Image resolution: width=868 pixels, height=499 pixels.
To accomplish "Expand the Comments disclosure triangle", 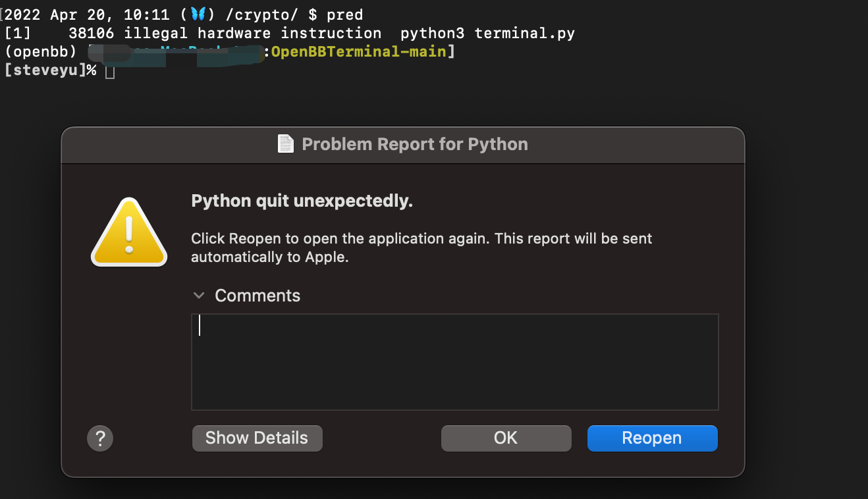I will coord(199,296).
